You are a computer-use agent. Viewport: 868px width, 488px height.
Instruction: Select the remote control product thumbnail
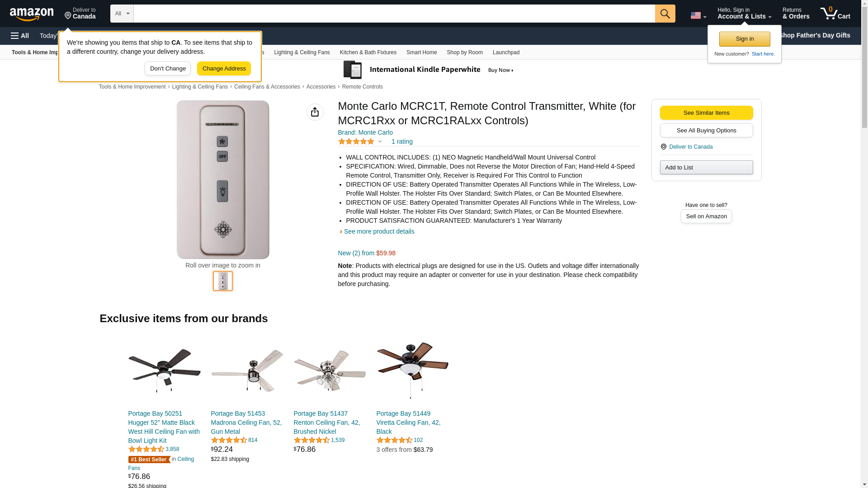[222, 281]
